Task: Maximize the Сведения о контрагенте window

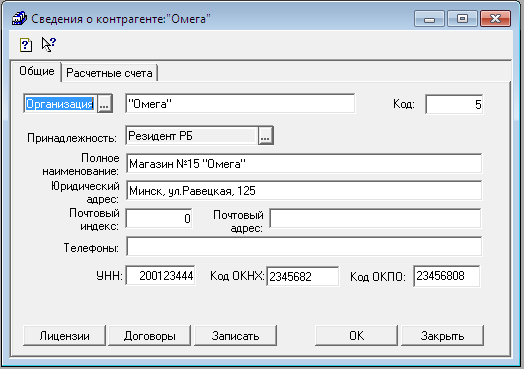Action: click(x=462, y=19)
